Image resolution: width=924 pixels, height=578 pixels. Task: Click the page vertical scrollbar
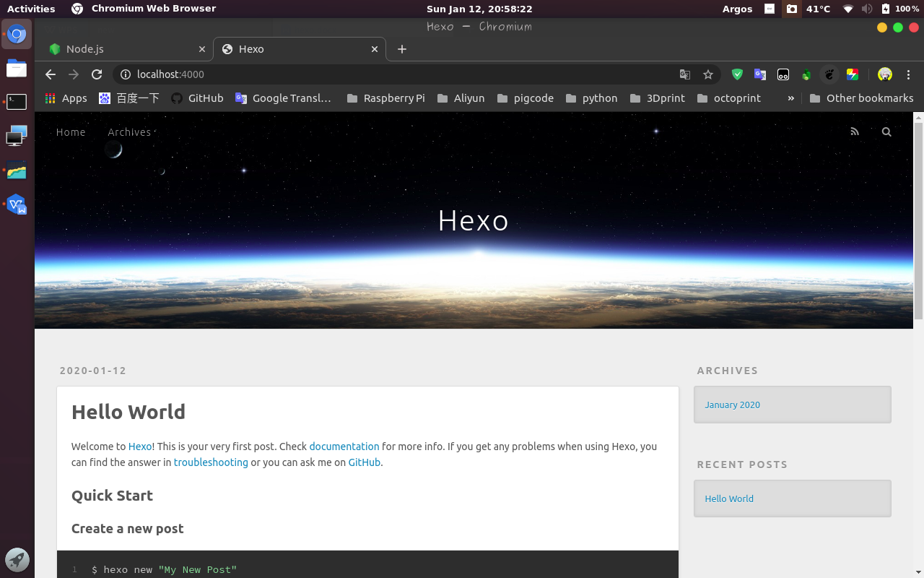point(919,220)
